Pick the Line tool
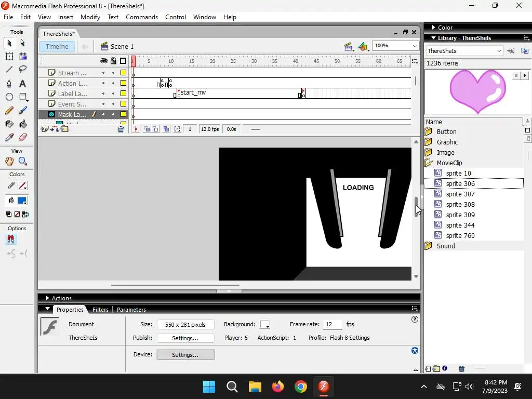 pos(9,70)
